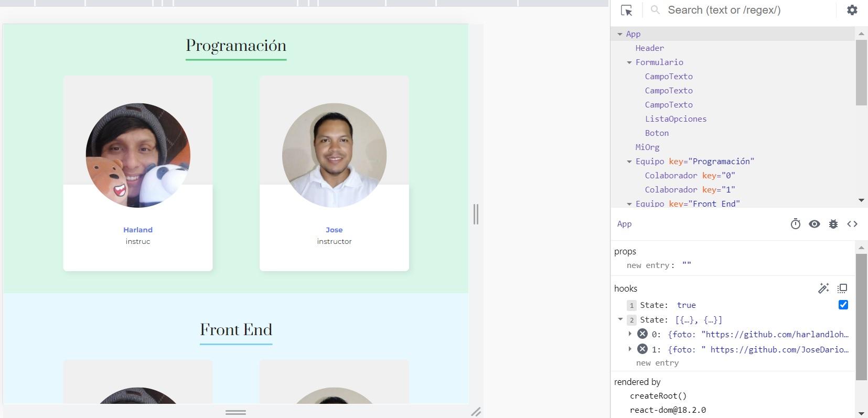Activate the element picker icon

click(x=626, y=10)
